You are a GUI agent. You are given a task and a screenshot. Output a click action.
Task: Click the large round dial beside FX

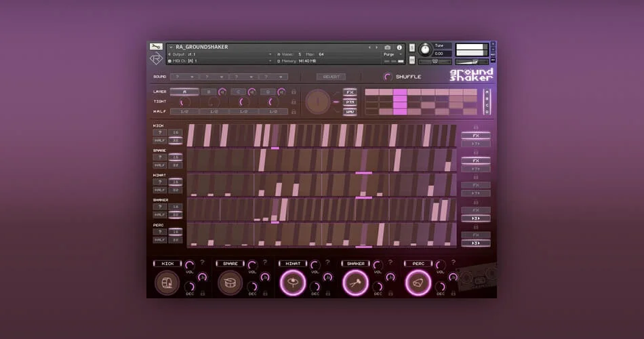(x=317, y=102)
